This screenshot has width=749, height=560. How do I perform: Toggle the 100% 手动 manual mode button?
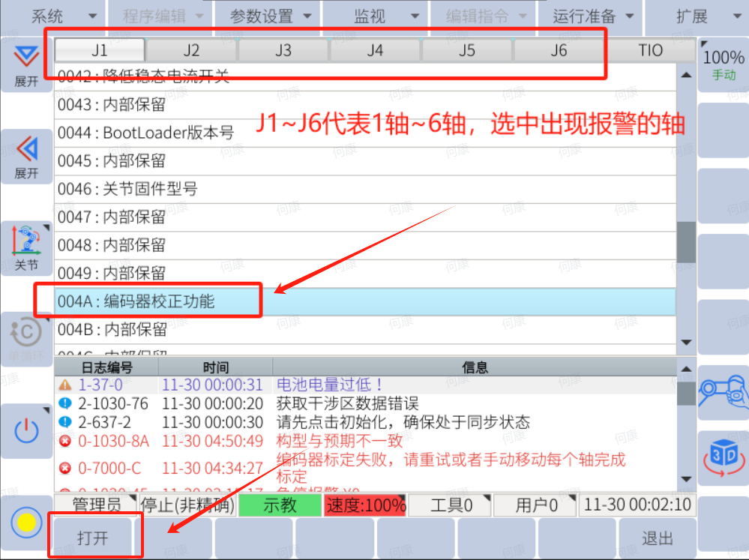coord(724,64)
